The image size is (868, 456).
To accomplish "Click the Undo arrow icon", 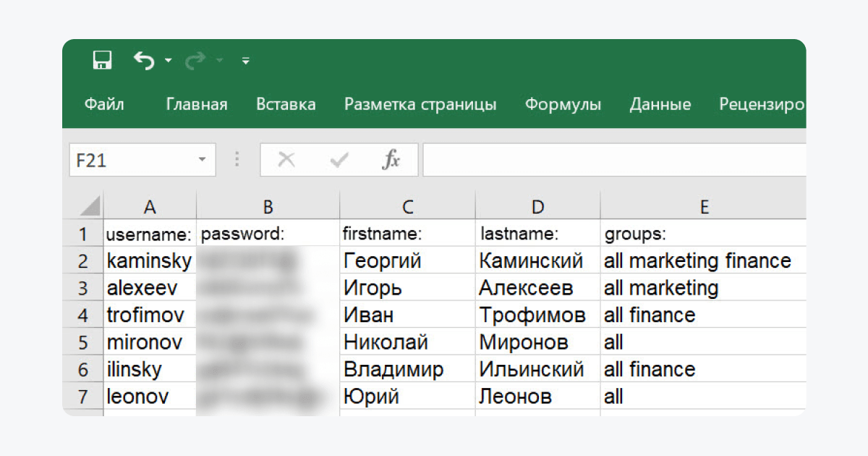I will click(144, 61).
